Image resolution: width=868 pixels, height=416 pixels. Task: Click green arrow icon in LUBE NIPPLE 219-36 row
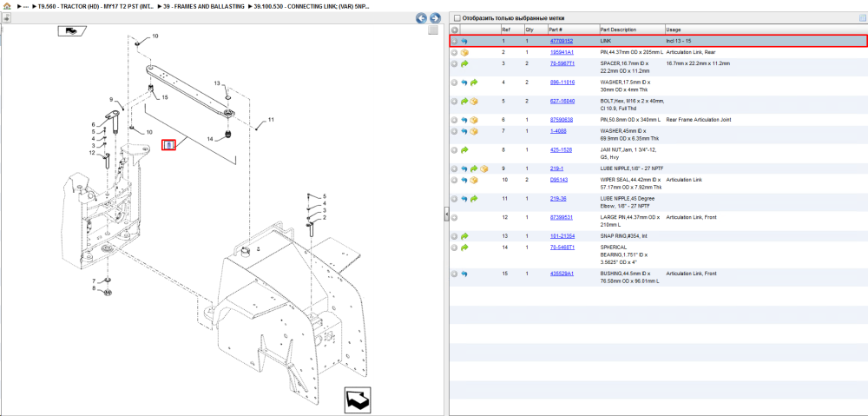[474, 198]
